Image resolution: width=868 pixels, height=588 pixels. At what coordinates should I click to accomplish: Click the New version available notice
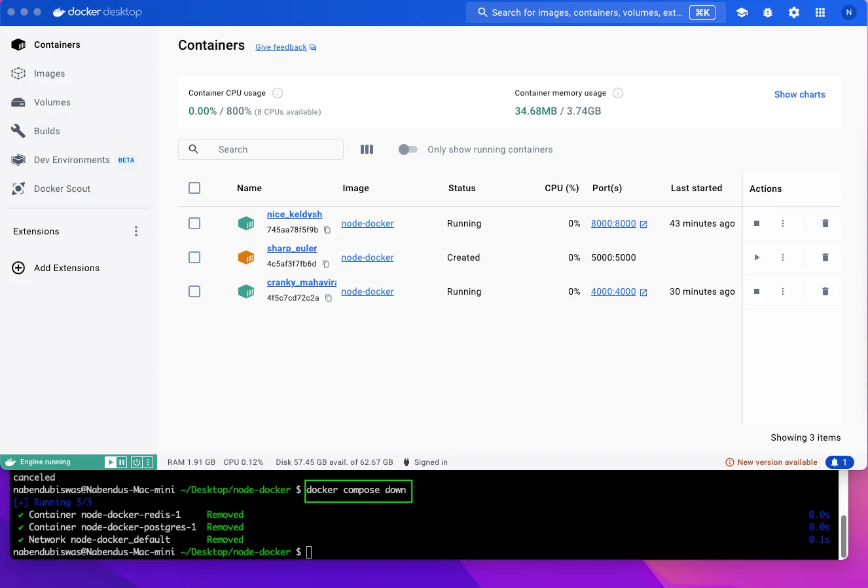pos(771,462)
